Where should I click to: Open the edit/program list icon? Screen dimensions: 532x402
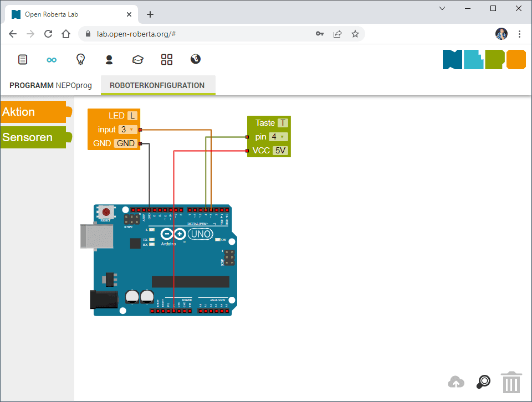coord(23,59)
